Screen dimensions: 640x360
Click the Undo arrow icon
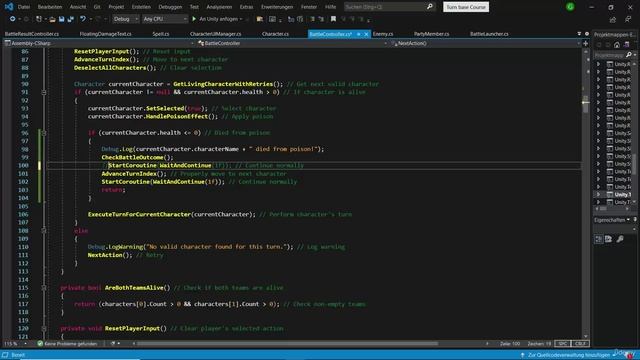tap(83, 19)
